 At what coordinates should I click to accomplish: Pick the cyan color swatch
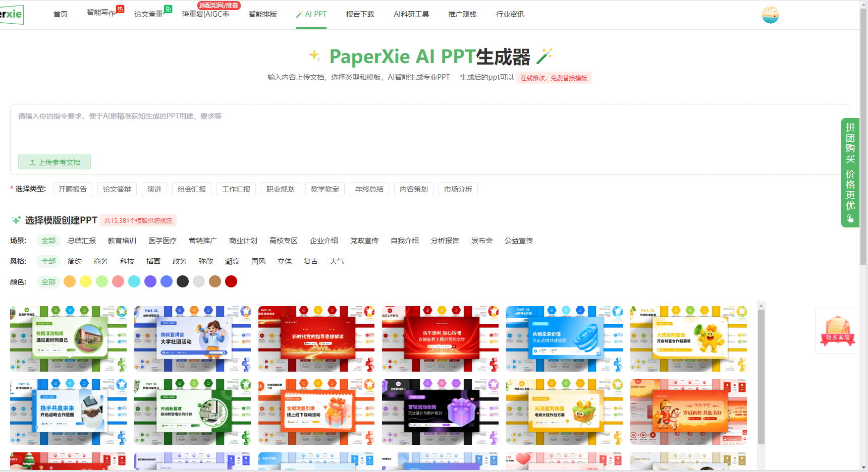pyautogui.click(x=134, y=281)
